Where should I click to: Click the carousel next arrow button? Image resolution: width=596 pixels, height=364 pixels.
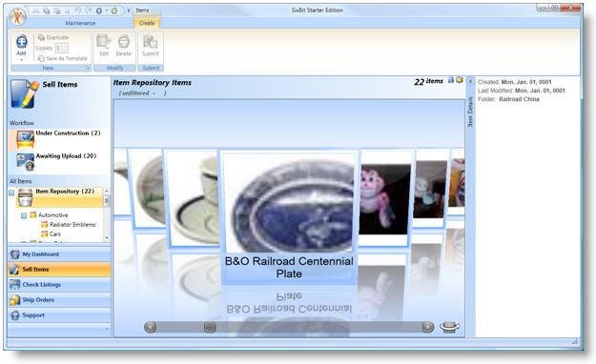coord(428,327)
